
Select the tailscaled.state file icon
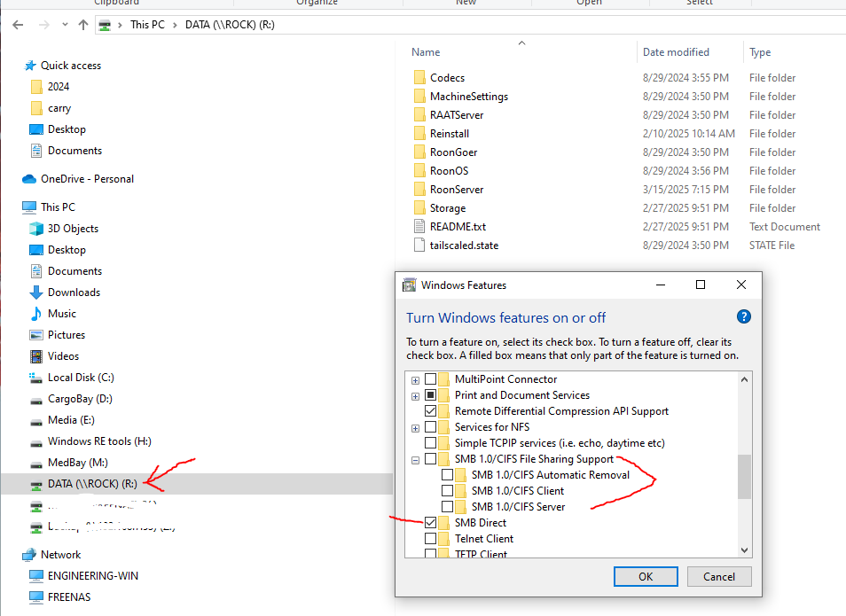(419, 246)
